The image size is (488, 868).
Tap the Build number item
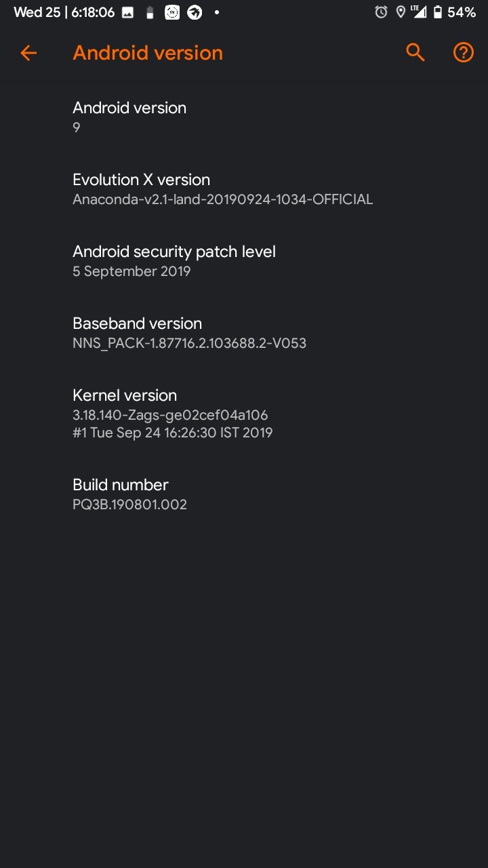[244, 494]
